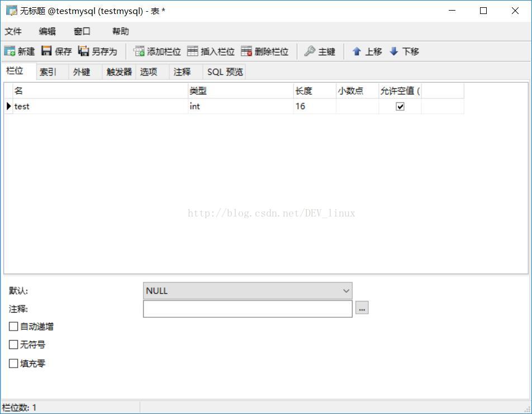532x414 pixels.
Task: Save the table with 保存 icon
Action: [x=46, y=51]
